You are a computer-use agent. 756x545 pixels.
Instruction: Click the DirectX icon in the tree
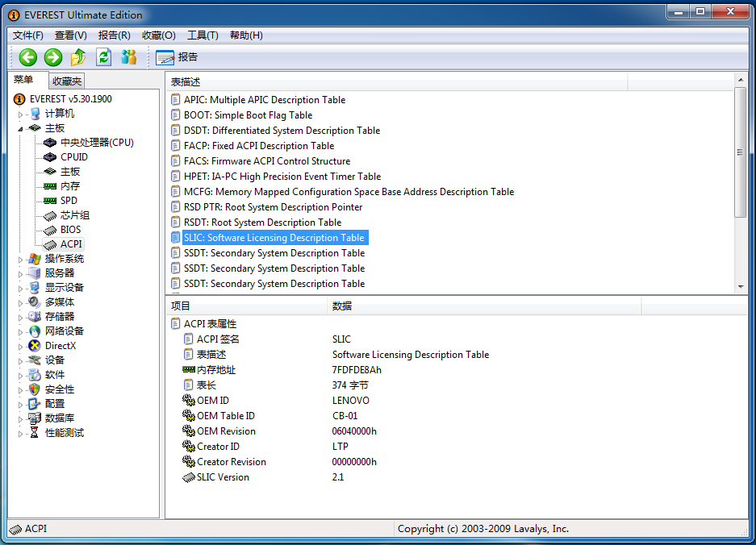34,346
